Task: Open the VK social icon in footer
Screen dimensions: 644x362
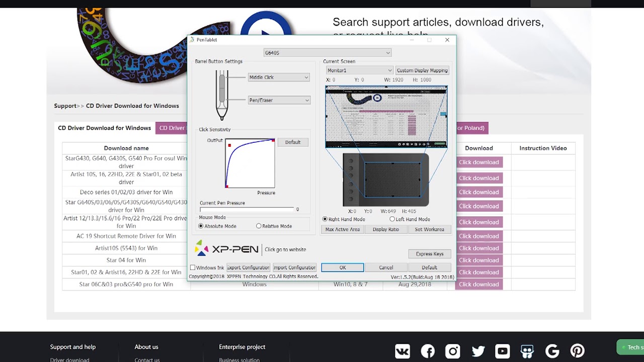Action: pyautogui.click(x=403, y=351)
